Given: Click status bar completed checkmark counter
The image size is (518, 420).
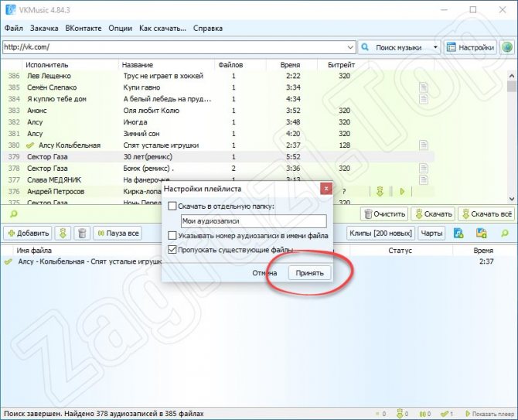Looking at the screenshot, I should click(x=445, y=414).
